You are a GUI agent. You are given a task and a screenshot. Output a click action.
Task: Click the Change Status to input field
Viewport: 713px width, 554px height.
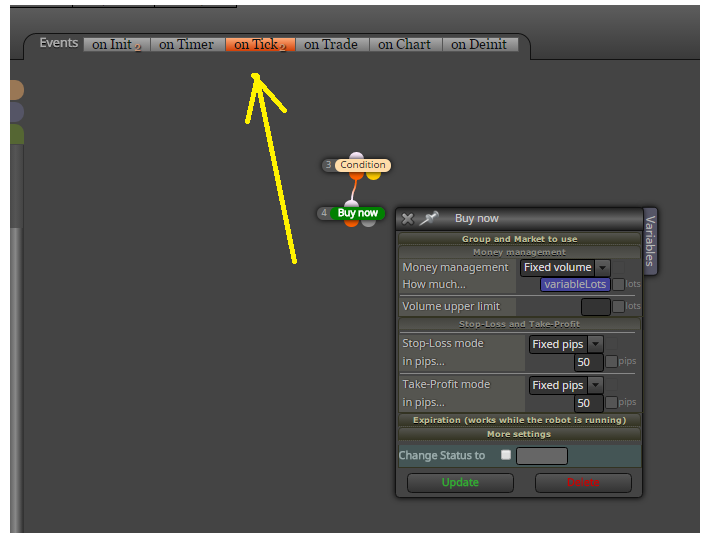542,456
